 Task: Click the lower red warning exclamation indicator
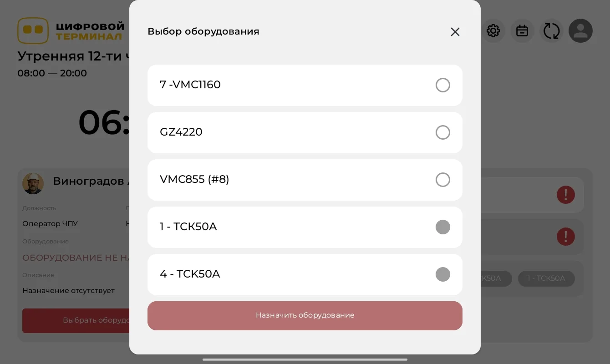click(565, 237)
